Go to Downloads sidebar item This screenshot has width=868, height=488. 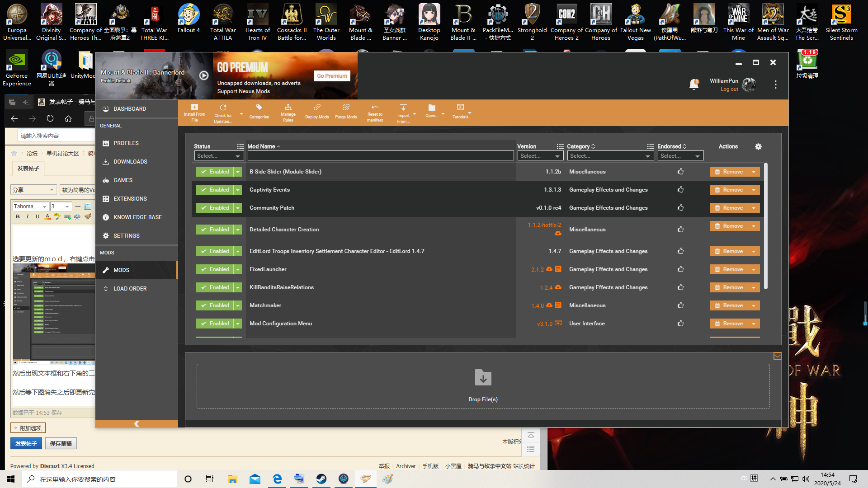(137, 162)
